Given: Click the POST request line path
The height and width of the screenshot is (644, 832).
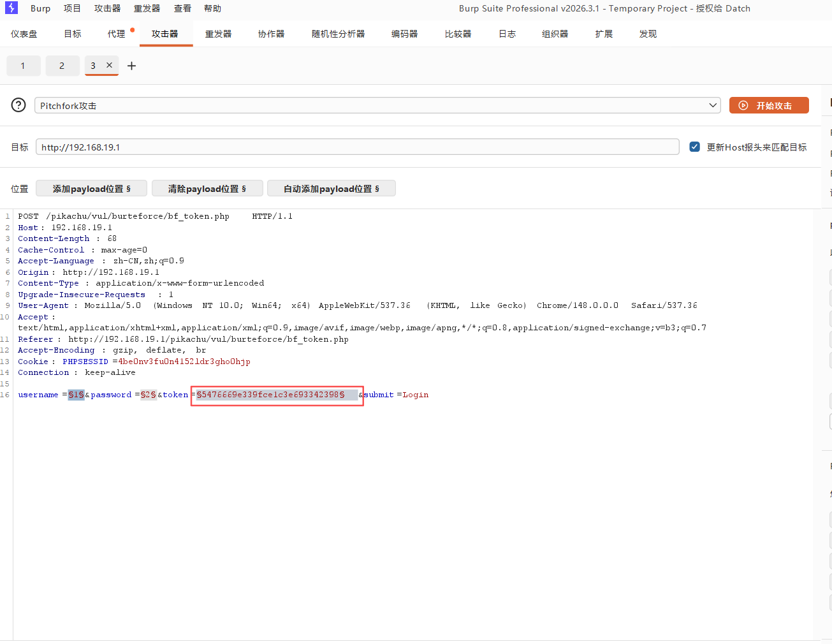Looking at the screenshot, I should [x=138, y=216].
